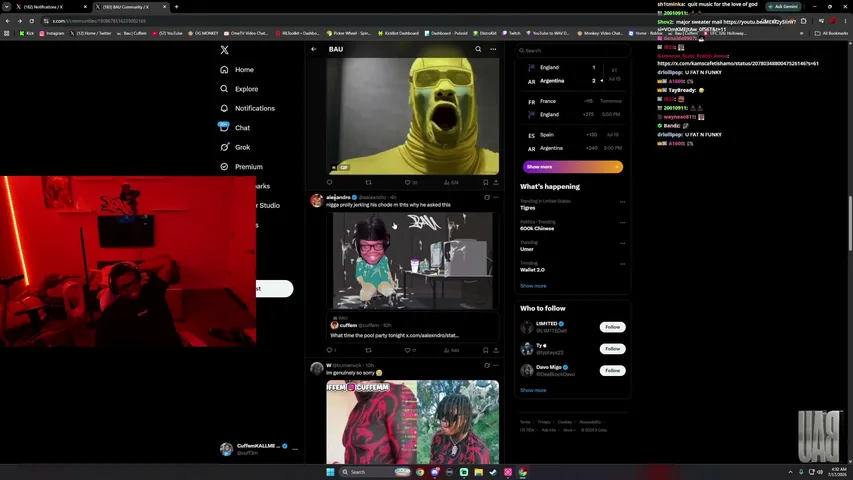Repost alejandro's post
853x480 pixels.
368,350
